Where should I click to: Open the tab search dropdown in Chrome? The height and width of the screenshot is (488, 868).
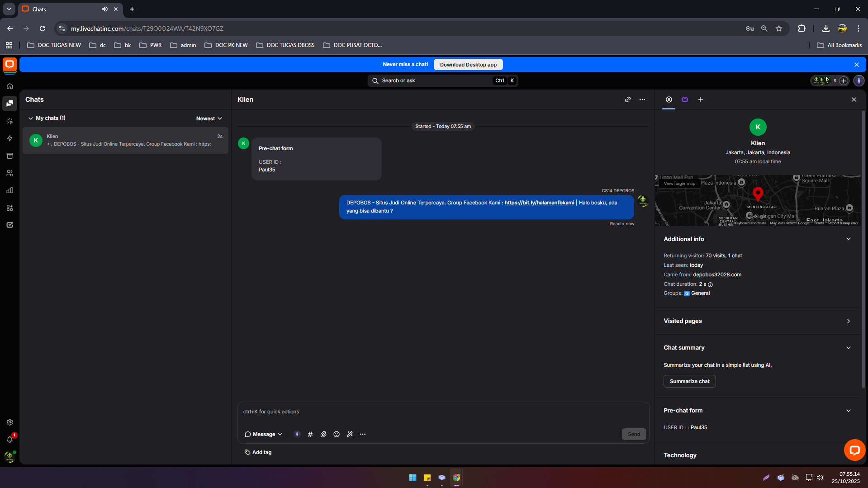click(x=9, y=9)
